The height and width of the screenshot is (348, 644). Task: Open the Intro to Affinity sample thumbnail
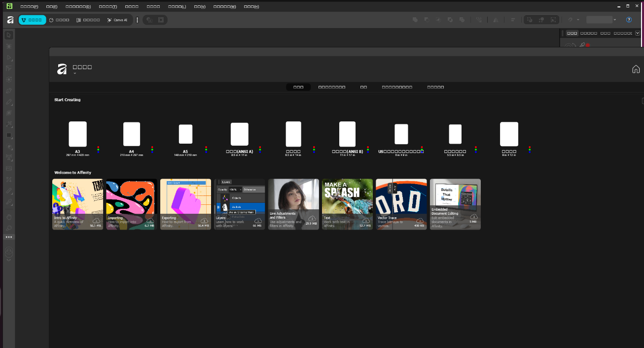[77, 204]
